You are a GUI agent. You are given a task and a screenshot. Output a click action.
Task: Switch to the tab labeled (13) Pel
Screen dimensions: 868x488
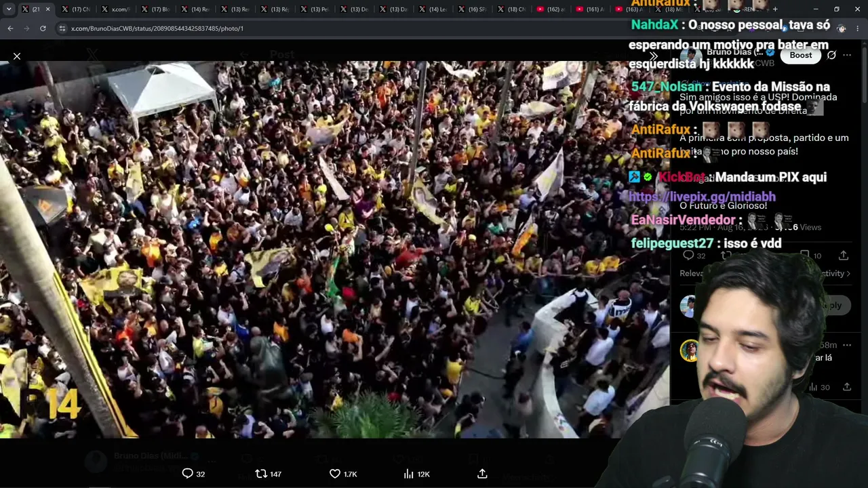click(x=314, y=9)
